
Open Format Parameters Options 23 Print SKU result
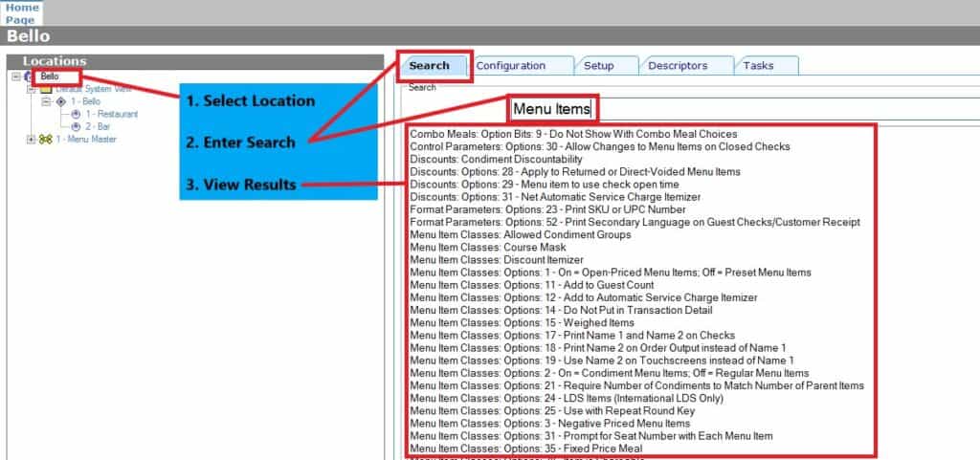click(x=547, y=209)
